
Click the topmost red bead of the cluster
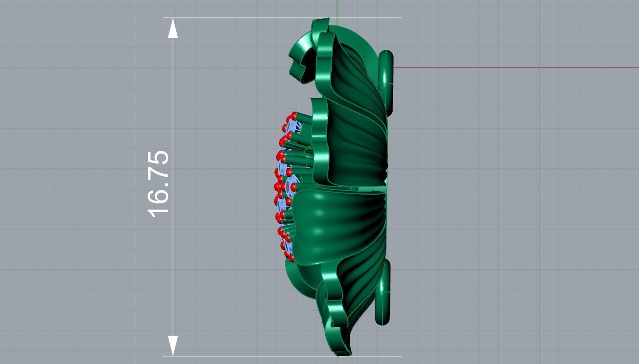pyautogui.click(x=294, y=115)
